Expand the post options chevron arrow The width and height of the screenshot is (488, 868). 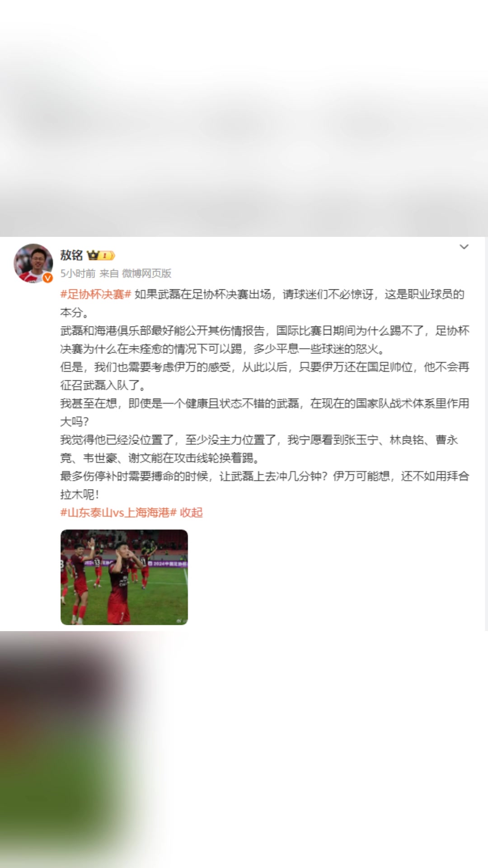(x=464, y=247)
